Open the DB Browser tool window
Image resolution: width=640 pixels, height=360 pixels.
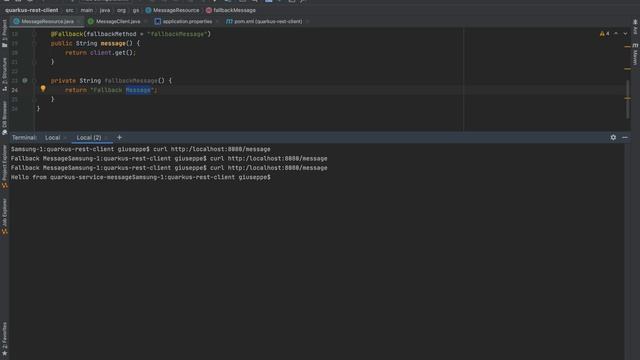tap(4, 118)
